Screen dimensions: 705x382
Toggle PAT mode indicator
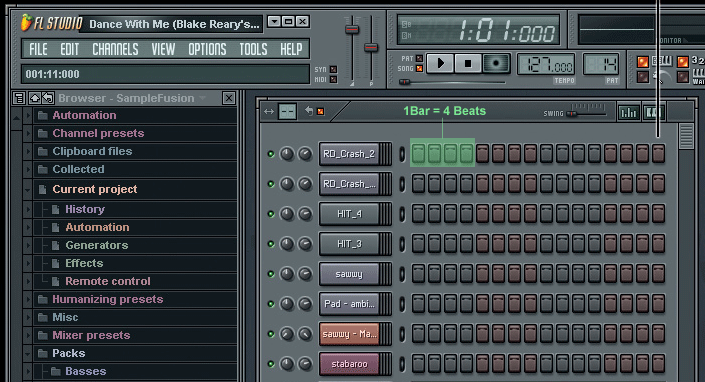[419, 58]
